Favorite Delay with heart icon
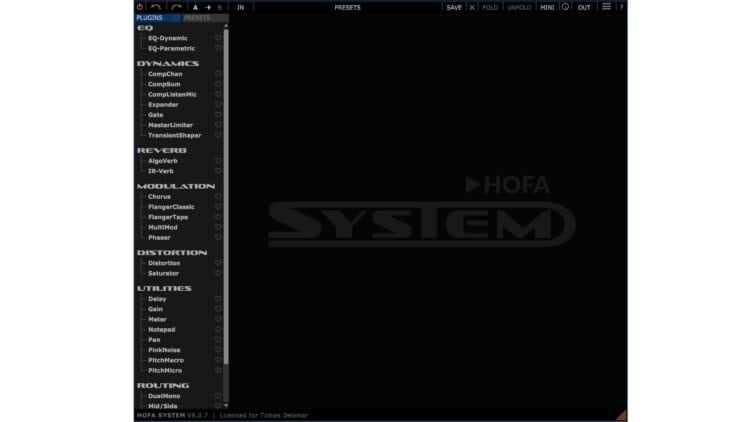 [218, 299]
